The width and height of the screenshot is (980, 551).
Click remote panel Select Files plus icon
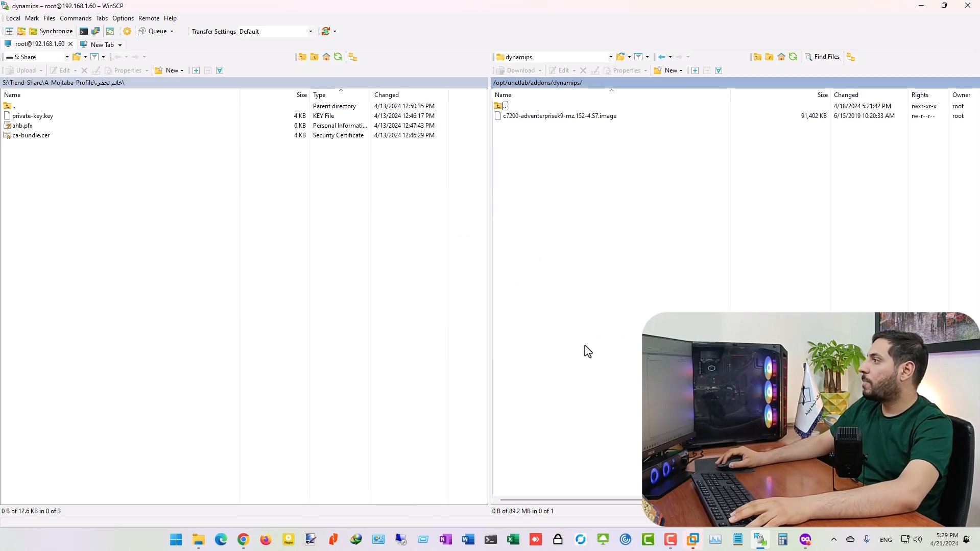point(695,70)
